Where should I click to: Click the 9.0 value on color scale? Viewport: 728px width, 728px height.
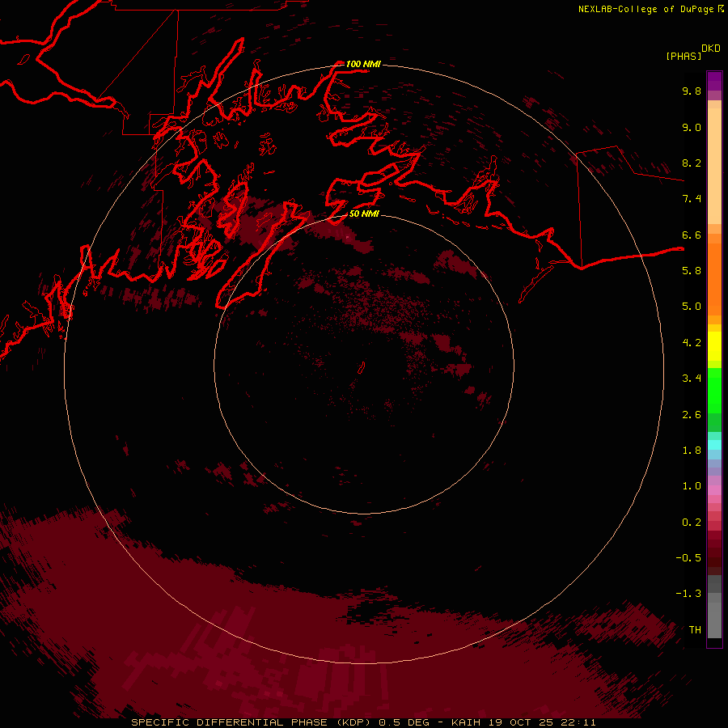coord(692,127)
